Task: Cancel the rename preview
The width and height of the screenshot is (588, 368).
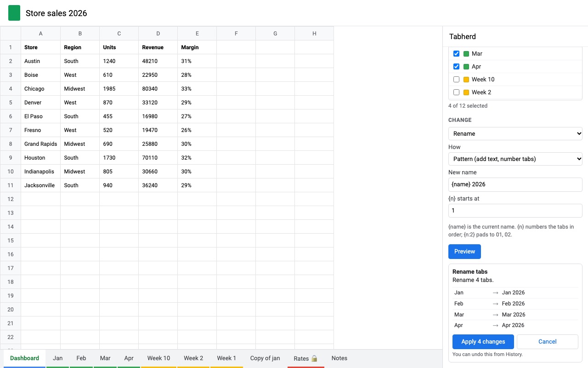Action: (x=547, y=342)
